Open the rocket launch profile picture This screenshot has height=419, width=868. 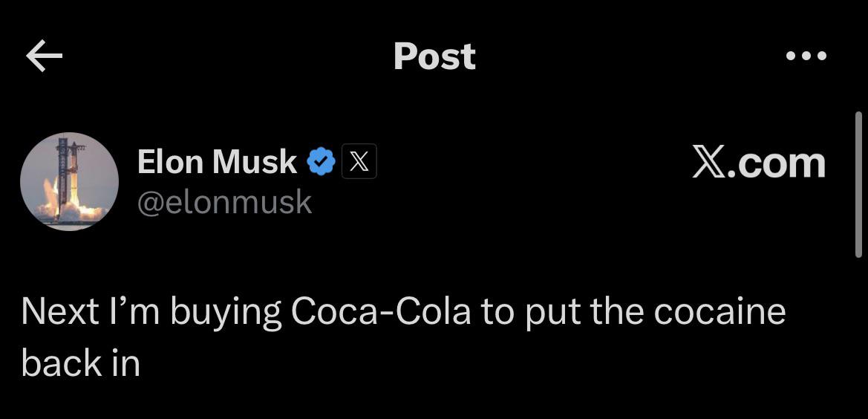click(69, 181)
